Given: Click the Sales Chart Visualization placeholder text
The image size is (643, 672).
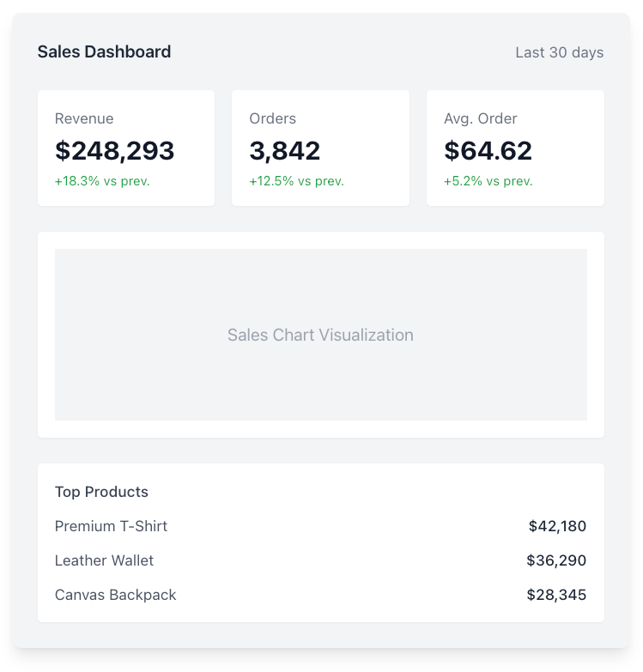Looking at the screenshot, I should [x=320, y=335].
